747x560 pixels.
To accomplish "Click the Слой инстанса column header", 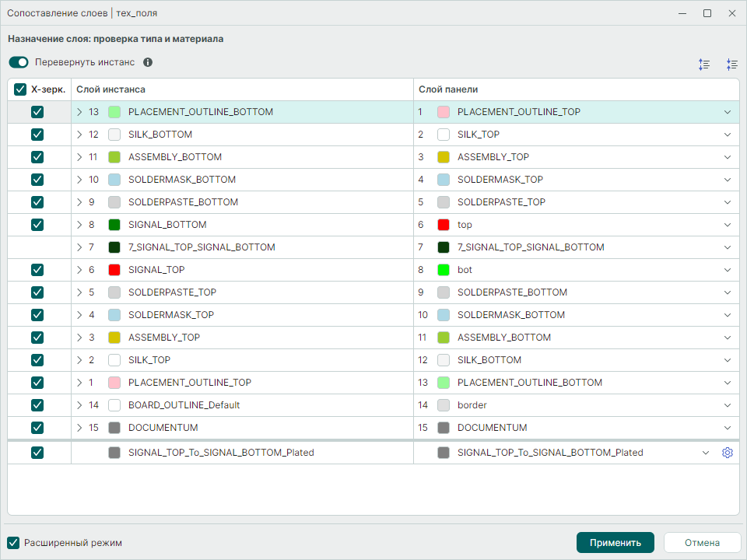I will pyautogui.click(x=110, y=89).
